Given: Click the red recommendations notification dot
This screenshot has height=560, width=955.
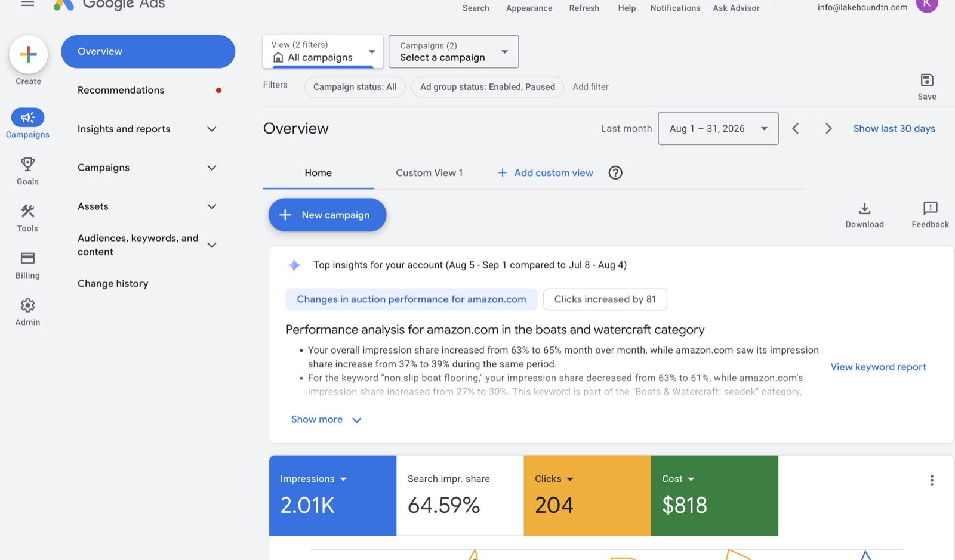Looking at the screenshot, I should pyautogui.click(x=218, y=90).
